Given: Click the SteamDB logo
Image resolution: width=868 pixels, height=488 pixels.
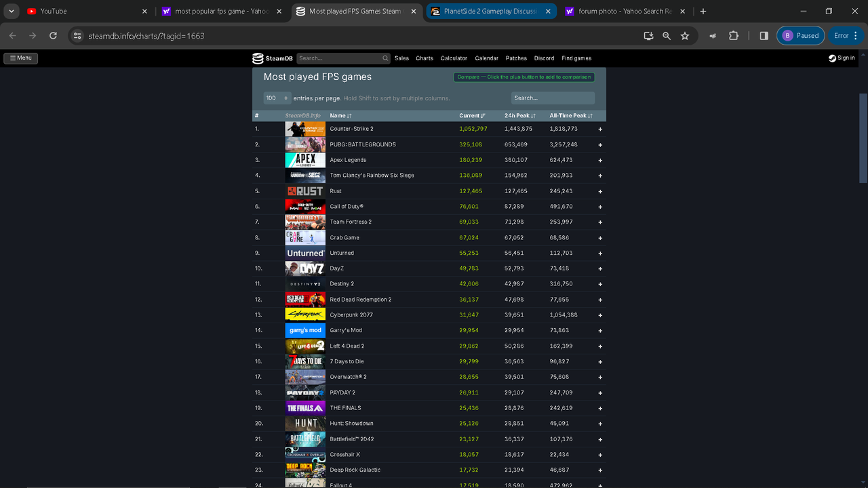Looking at the screenshot, I should (273, 58).
